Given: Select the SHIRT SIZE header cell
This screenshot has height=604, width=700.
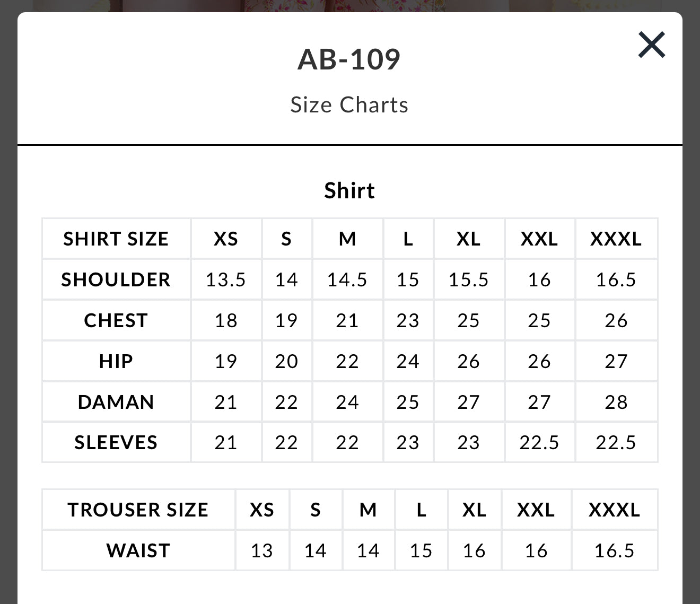Looking at the screenshot, I should click(x=116, y=239).
